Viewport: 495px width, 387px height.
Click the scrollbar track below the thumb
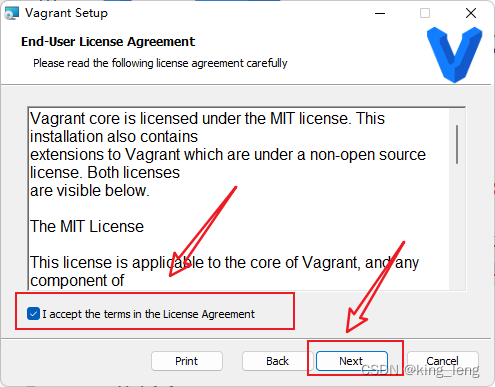[x=457, y=227]
